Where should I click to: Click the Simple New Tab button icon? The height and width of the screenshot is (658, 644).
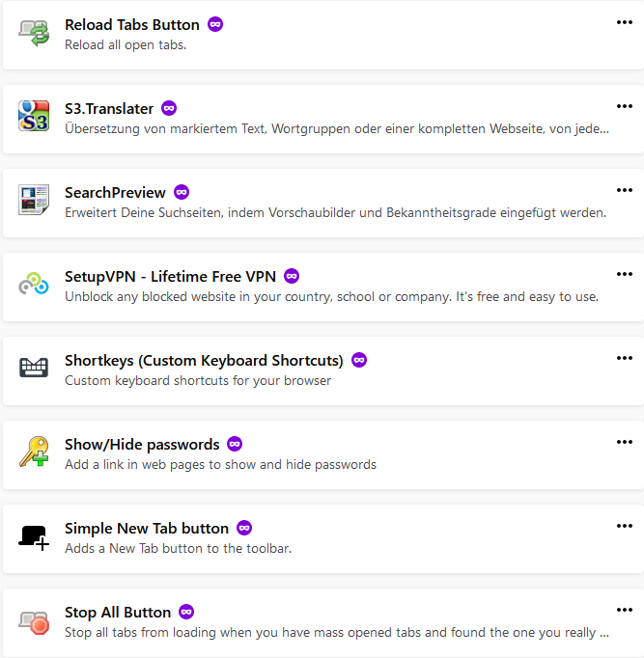coord(34,536)
